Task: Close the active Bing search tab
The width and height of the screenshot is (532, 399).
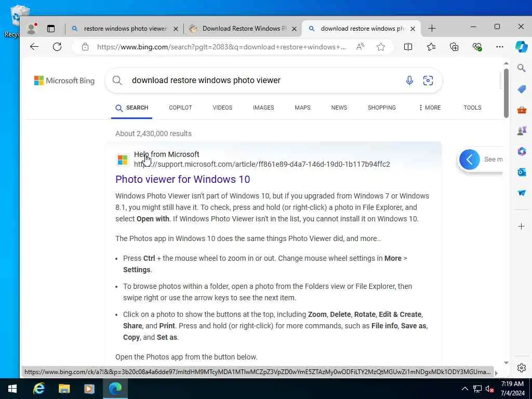Action: [x=413, y=29]
